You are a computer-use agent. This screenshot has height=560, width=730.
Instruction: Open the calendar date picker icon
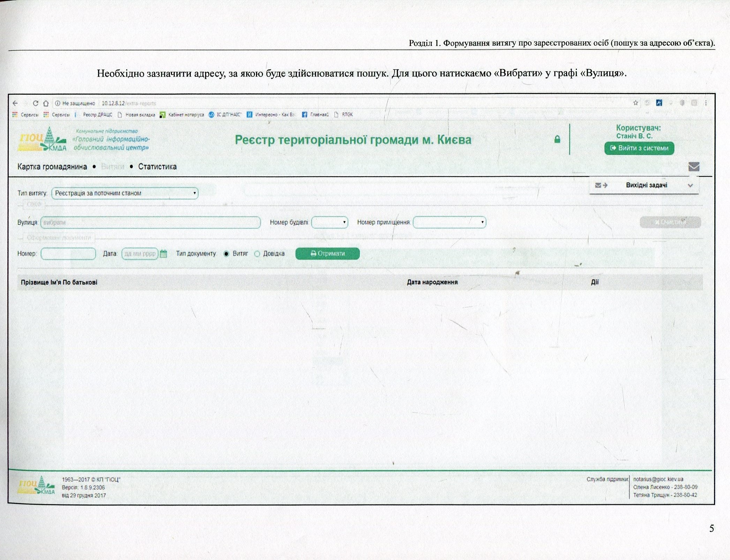[163, 254]
